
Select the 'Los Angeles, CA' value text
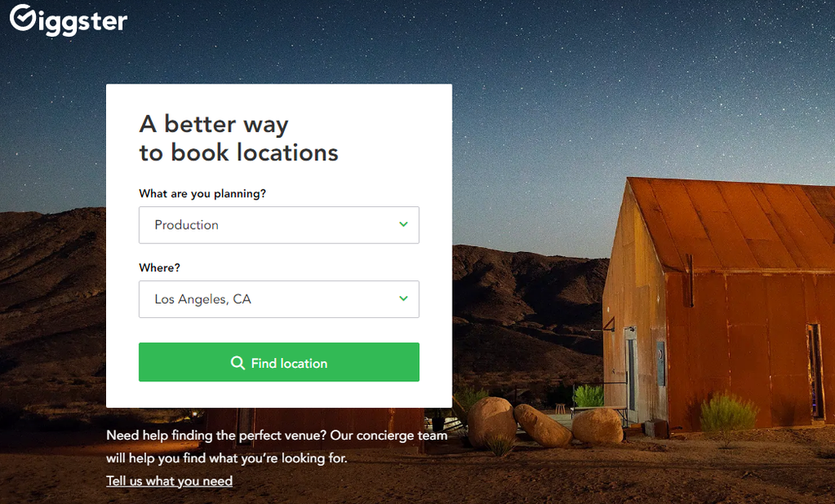[203, 299]
